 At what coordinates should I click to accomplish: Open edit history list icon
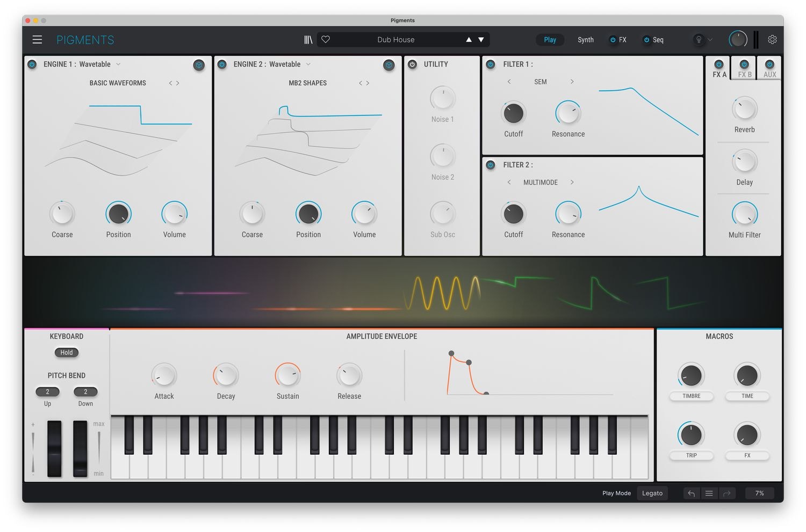click(709, 493)
